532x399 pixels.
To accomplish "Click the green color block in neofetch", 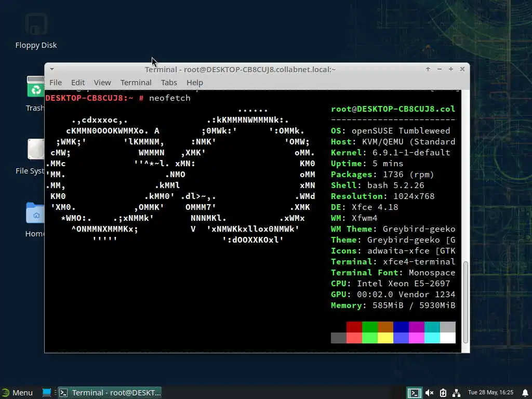I will point(370,327).
